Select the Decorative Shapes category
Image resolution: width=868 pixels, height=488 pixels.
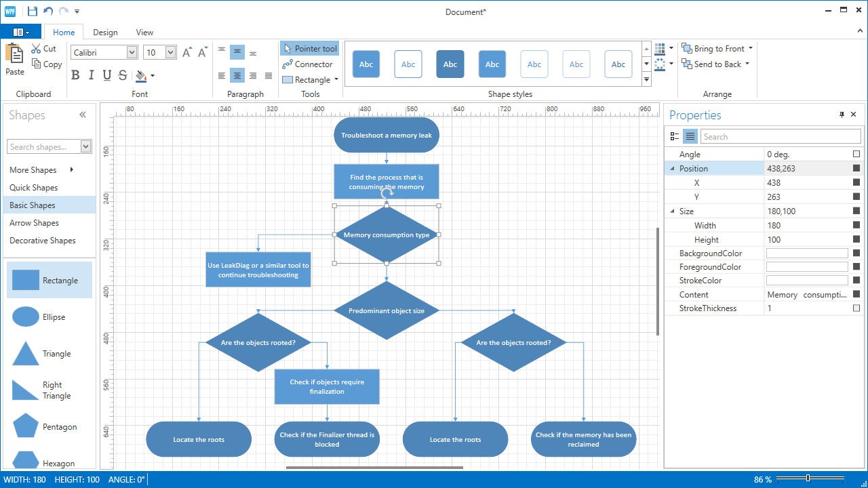pos(50,241)
